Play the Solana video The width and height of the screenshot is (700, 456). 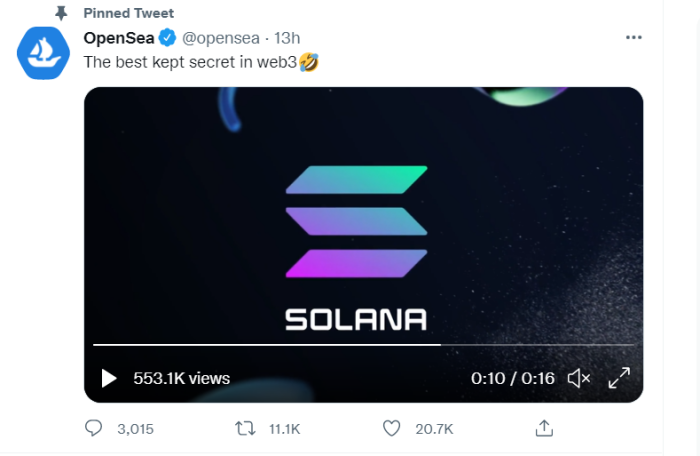(108, 378)
